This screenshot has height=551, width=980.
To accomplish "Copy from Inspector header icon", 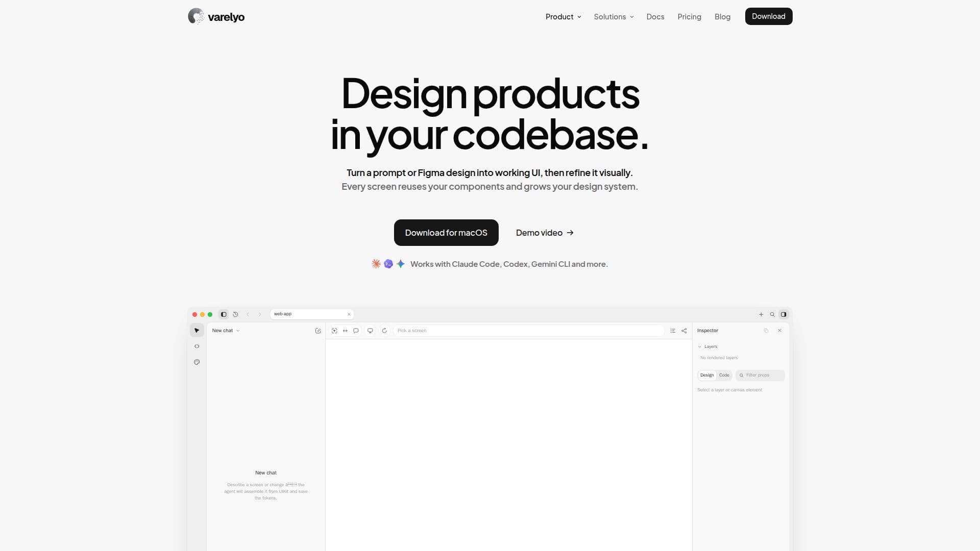I will pos(766,331).
